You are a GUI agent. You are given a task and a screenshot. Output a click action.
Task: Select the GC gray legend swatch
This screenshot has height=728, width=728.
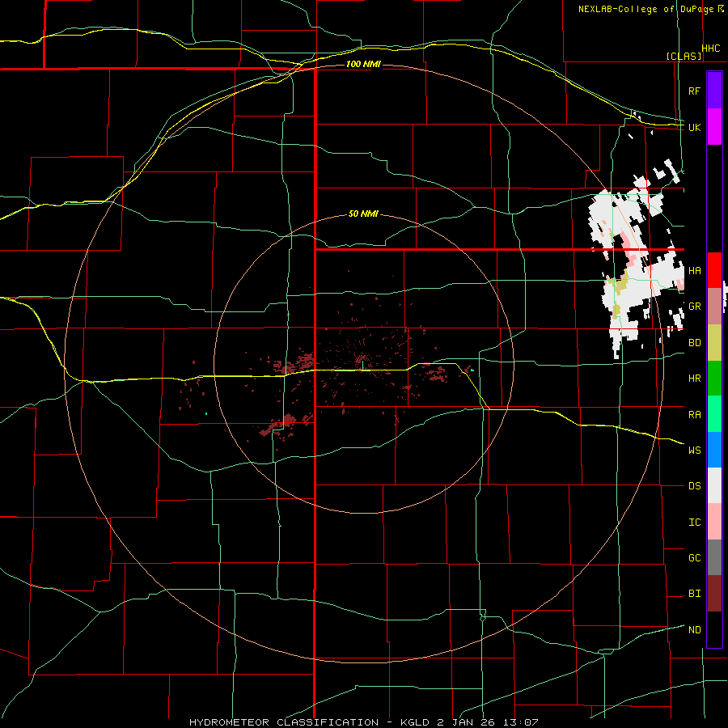click(714, 557)
